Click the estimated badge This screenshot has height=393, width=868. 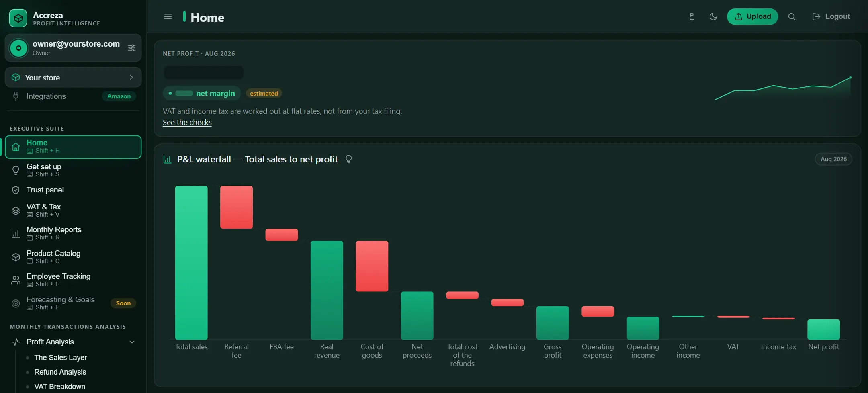tap(264, 94)
